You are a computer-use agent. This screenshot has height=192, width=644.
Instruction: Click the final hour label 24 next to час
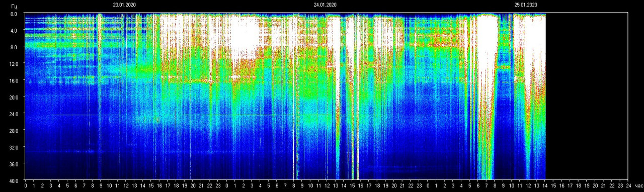tap(628, 186)
